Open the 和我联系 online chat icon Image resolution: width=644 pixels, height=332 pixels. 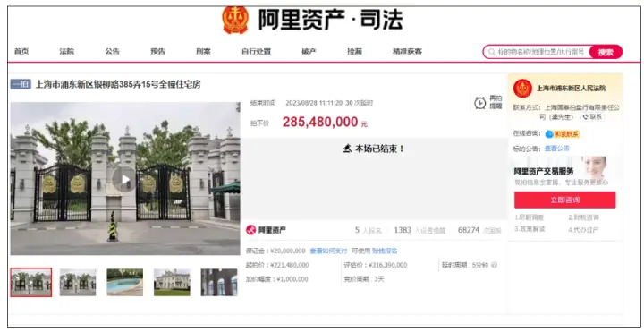[549, 134]
